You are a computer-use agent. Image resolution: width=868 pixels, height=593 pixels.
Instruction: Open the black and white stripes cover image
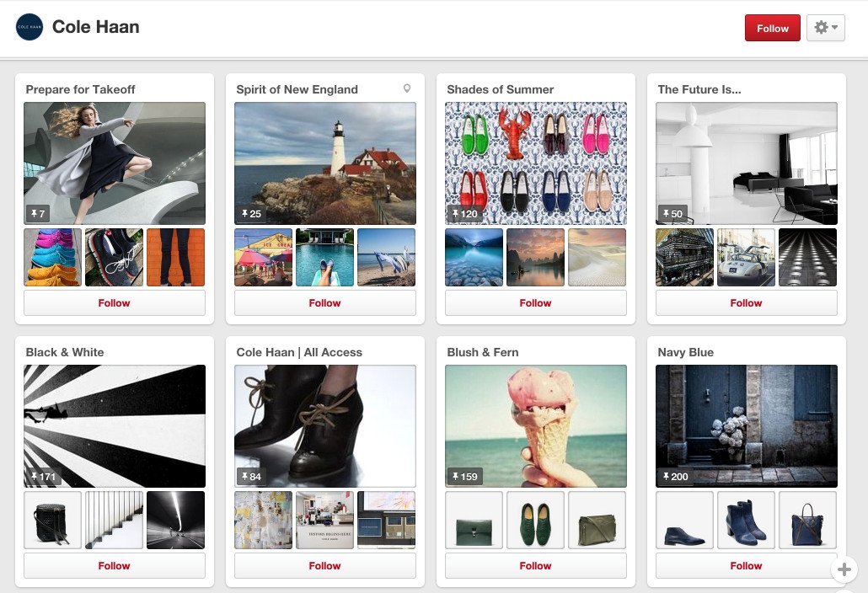coord(115,426)
